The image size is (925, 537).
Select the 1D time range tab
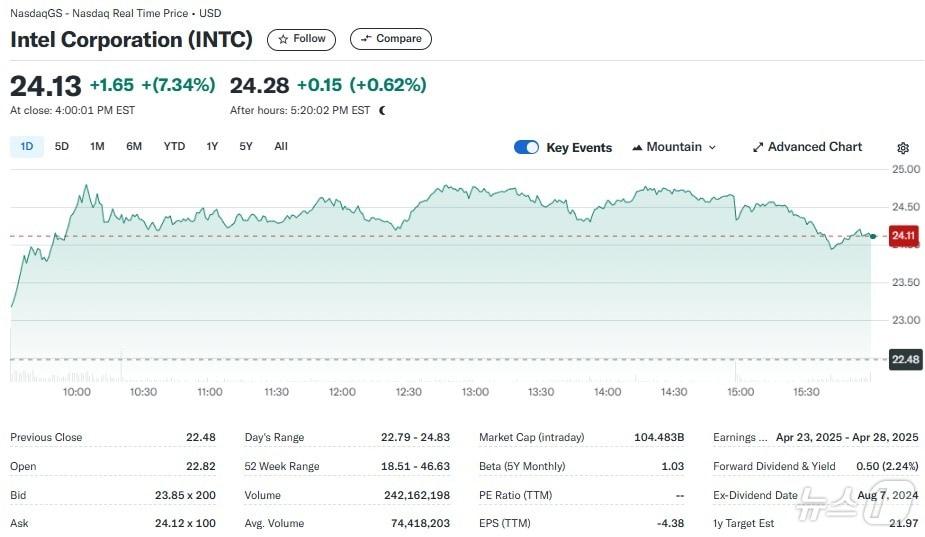point(27,146)
